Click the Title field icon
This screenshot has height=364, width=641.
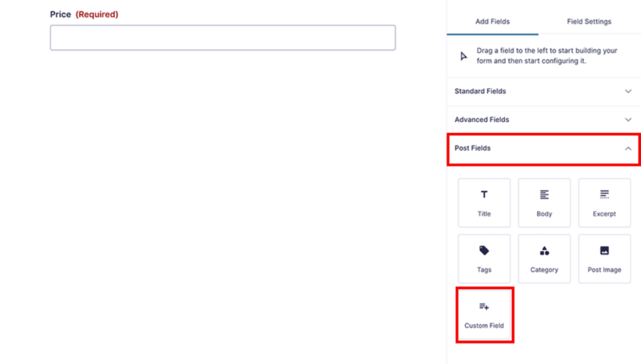[484, 194]
